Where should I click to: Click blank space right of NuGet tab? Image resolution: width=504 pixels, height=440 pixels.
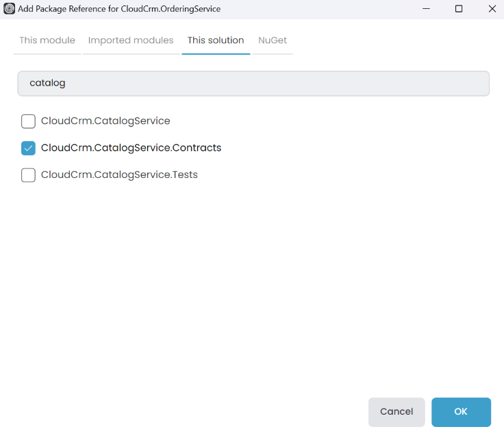tap(397, 40)
